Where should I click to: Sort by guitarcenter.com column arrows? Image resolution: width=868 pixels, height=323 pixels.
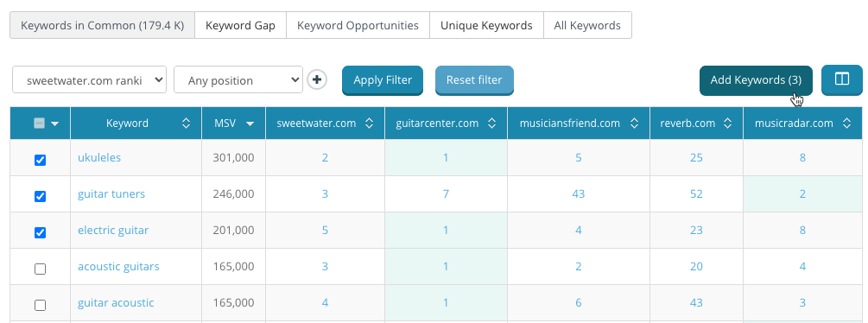[x=491, y=123]
